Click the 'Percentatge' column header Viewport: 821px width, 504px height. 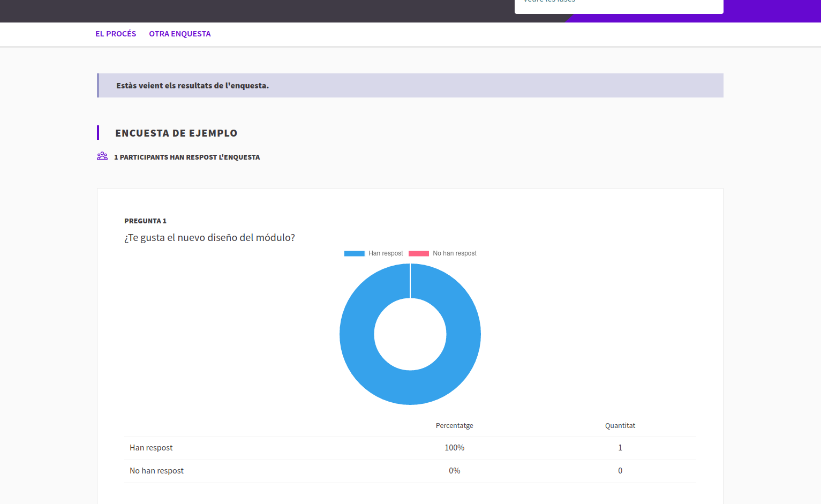454,426
